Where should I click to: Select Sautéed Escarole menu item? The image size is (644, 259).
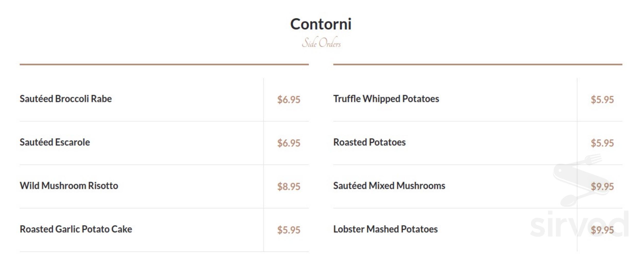(55, 142)
